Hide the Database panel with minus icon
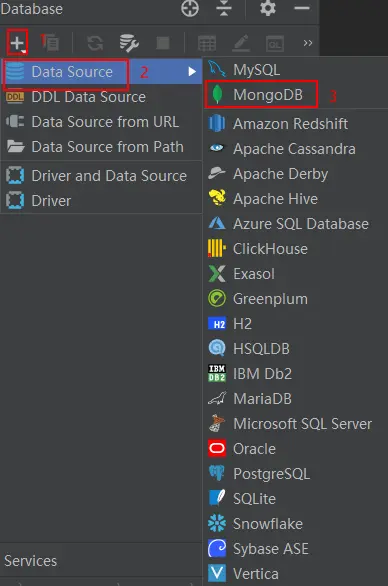Image resolution: width=388 pixels, height=586 pixels. tap(302, 8)
